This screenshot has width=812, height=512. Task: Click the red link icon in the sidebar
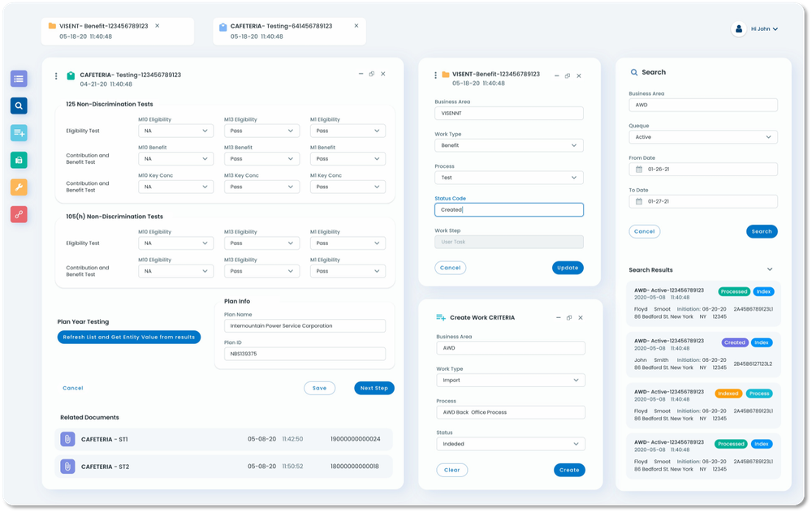[x=18, y=214]
